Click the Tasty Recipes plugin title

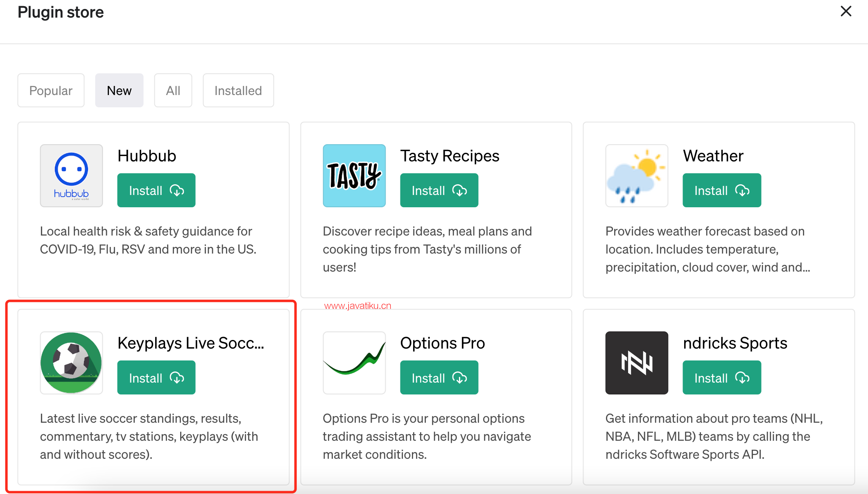(450, 156)
